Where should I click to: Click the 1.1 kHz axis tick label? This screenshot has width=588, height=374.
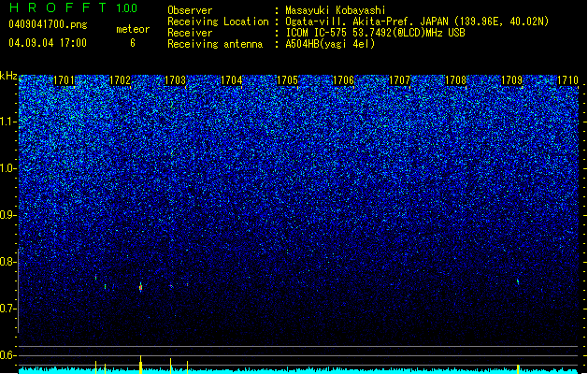(x=7, y=122)
